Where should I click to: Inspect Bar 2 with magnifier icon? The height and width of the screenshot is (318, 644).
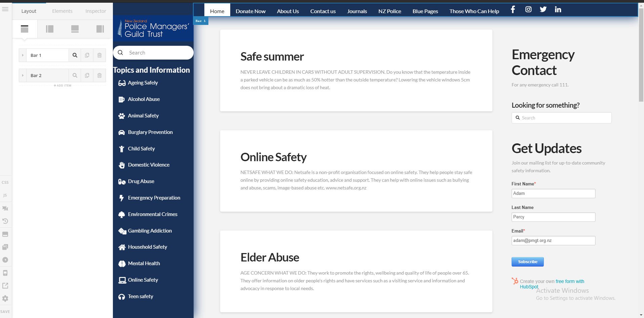point(75,75)
